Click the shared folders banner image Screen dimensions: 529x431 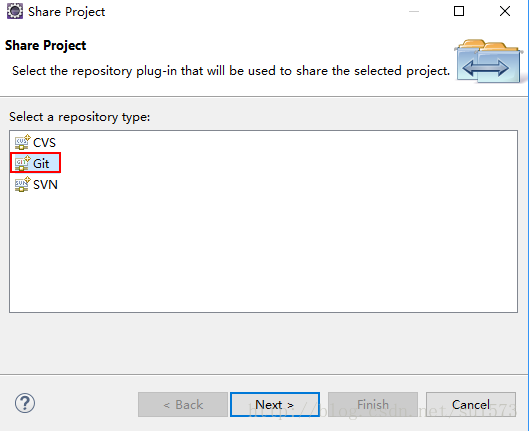[488, 61]
